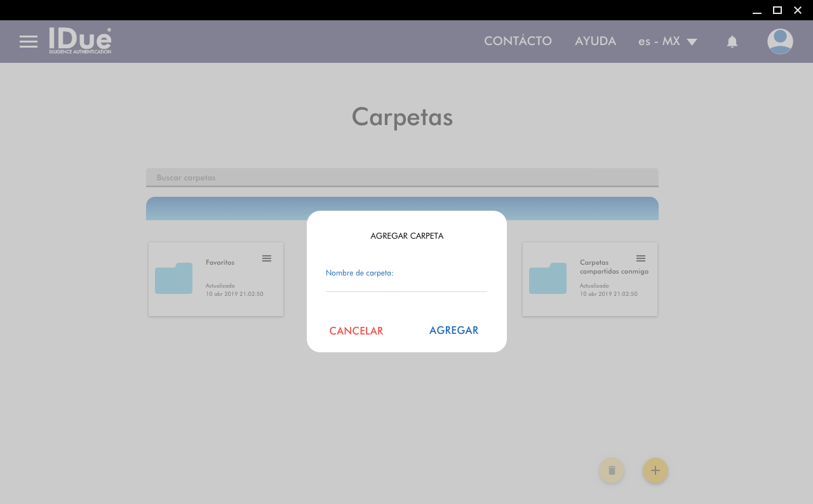Maximize the application window
This screenshot has height=504, width=813.
(777, 10)
